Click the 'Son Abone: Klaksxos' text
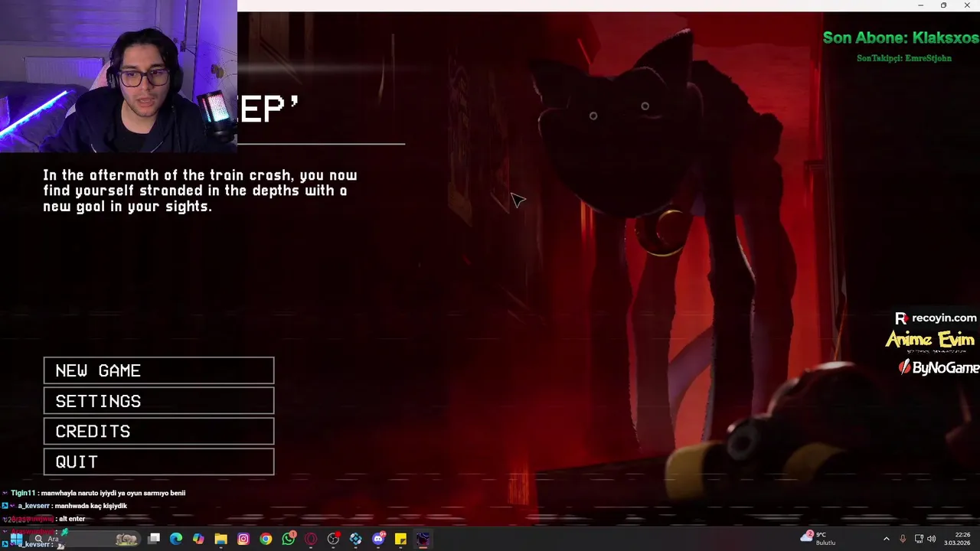This screenshot has height=551, width=980. tap(900, 37)
